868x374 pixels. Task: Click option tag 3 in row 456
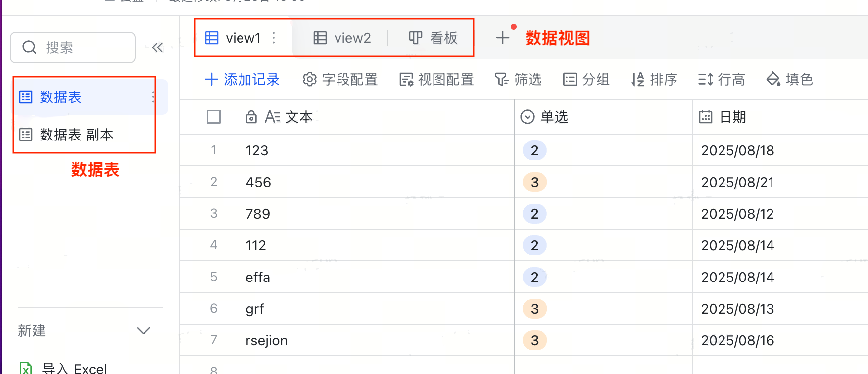(x=535, y=182)
